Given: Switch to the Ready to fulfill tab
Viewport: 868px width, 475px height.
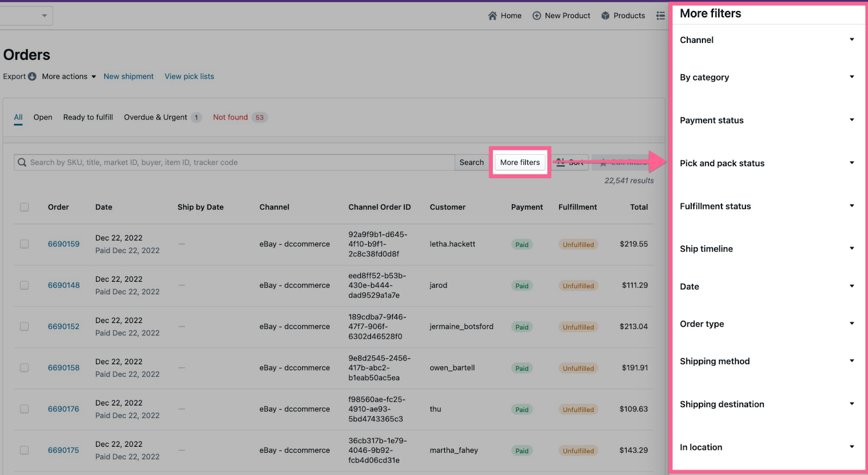Looking at the screenshot, I should [88, 117].
